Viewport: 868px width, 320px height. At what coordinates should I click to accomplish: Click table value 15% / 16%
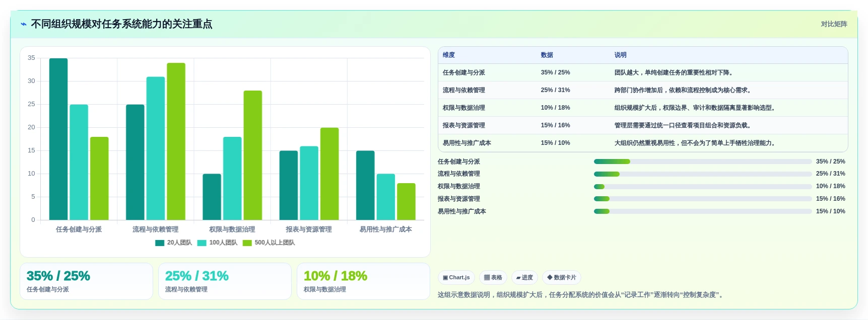(556, 125)
